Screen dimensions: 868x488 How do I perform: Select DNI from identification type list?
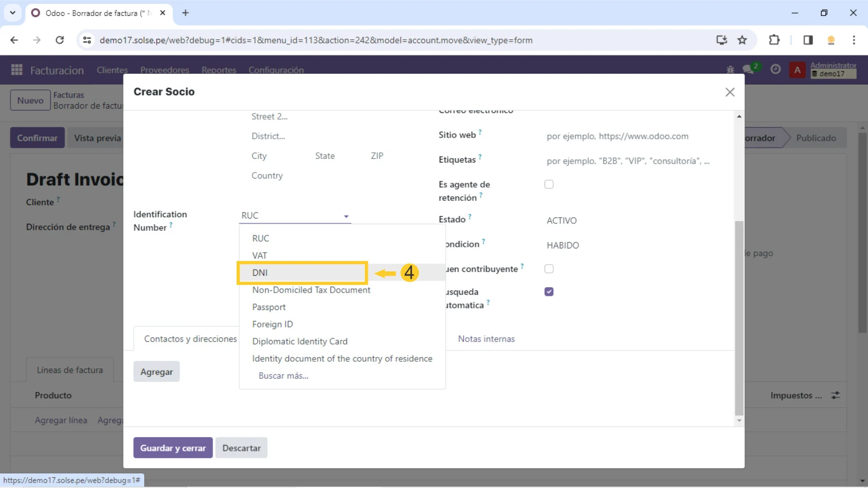pos(260,272)
